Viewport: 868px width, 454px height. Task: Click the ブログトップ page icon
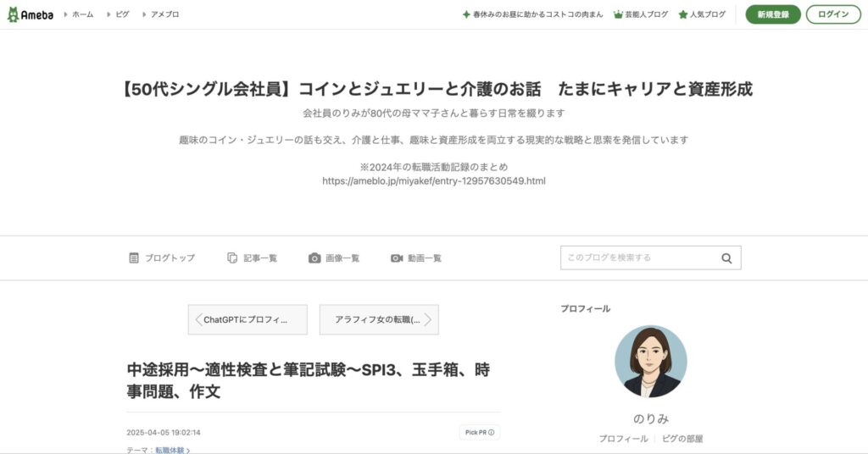[x=134, y=257]
